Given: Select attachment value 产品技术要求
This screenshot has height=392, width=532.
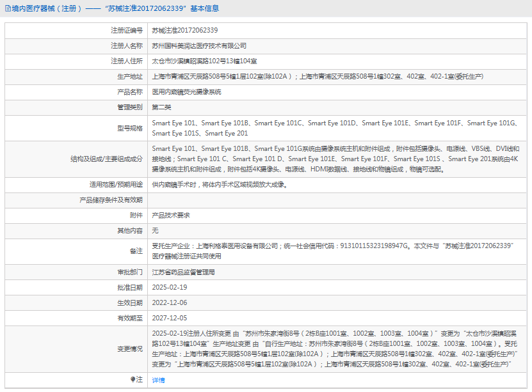Looking at the screenshot, I should [171, 216].
